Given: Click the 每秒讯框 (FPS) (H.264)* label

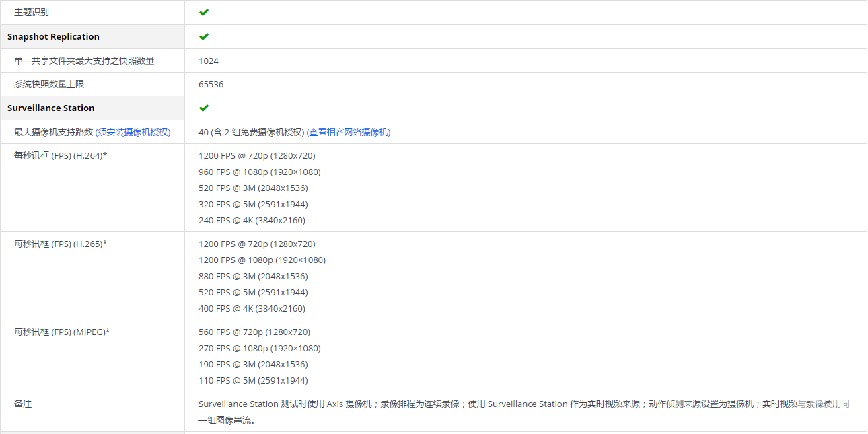Looking at the screenshot, I should coord(61,155).
